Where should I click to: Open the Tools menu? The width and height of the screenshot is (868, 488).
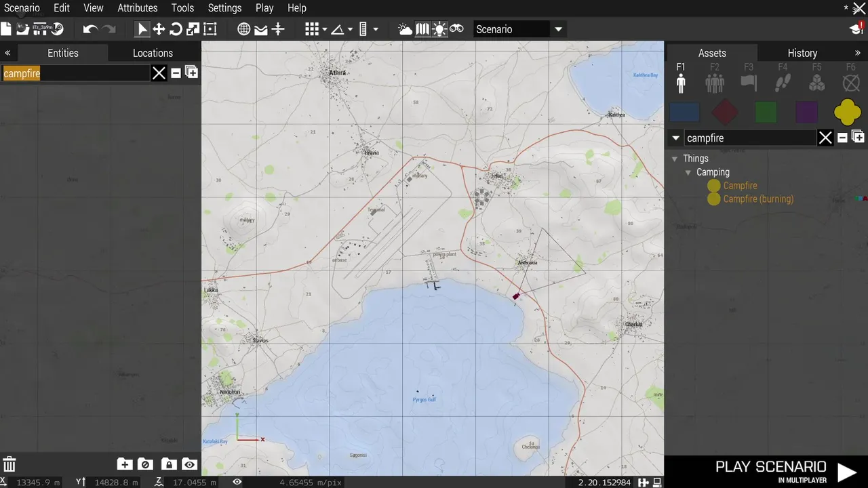click(182, 8)
